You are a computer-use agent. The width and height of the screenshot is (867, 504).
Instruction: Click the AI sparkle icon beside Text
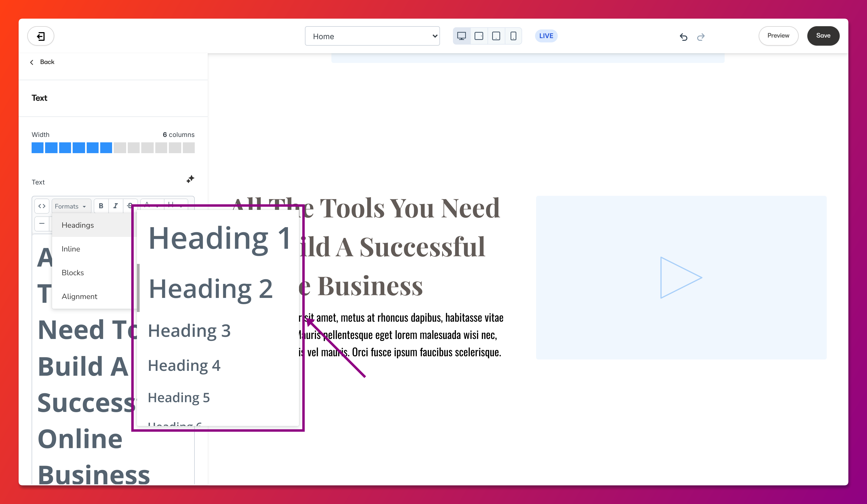coord(190,179)
